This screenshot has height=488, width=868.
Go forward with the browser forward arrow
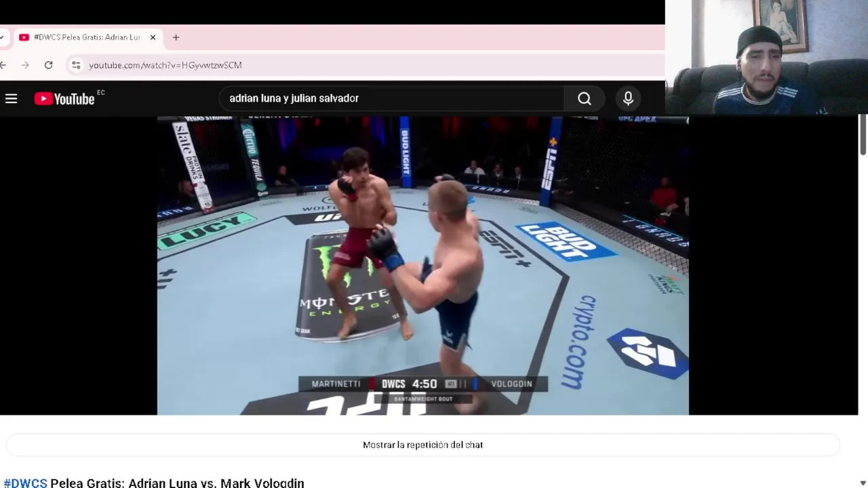tap(26, 65)
